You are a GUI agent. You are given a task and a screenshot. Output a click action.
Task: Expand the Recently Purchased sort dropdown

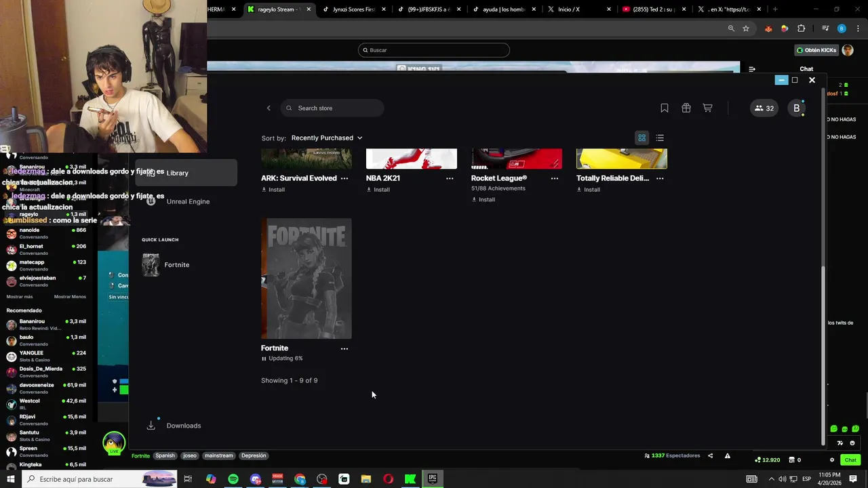click(x=326, y=138)
